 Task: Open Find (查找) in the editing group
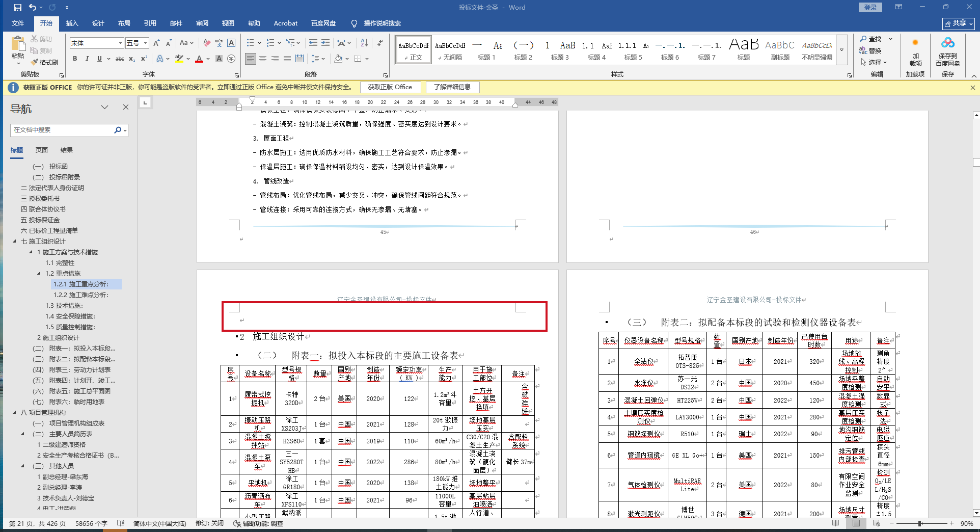coord(871,39)
